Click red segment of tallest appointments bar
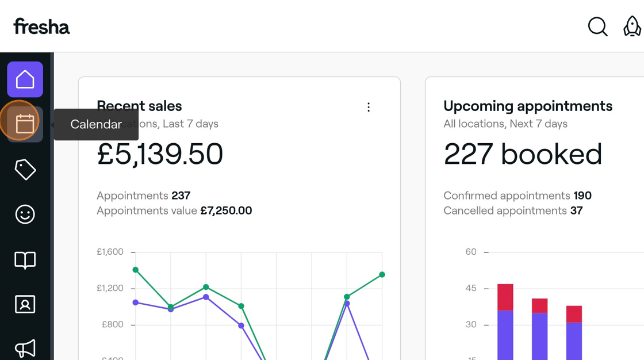644x360 pixels. [505, 297]
